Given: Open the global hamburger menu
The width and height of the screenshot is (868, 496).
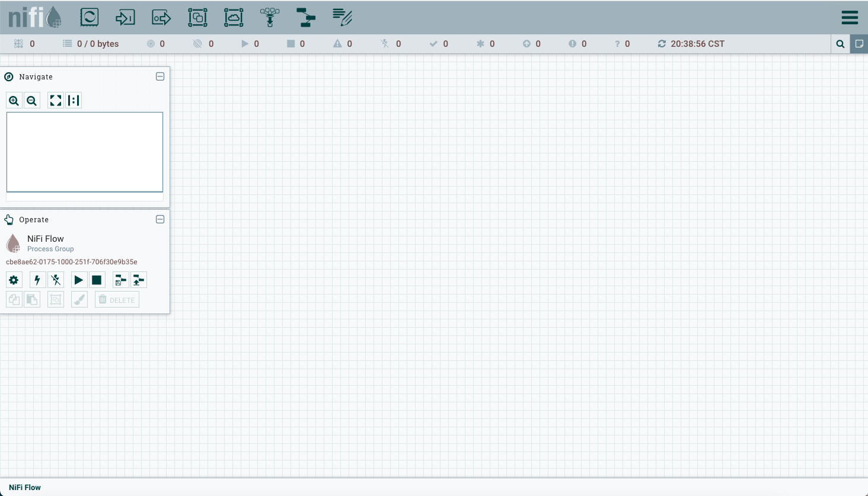Looking at the screenshot, I should coord(850,17).
